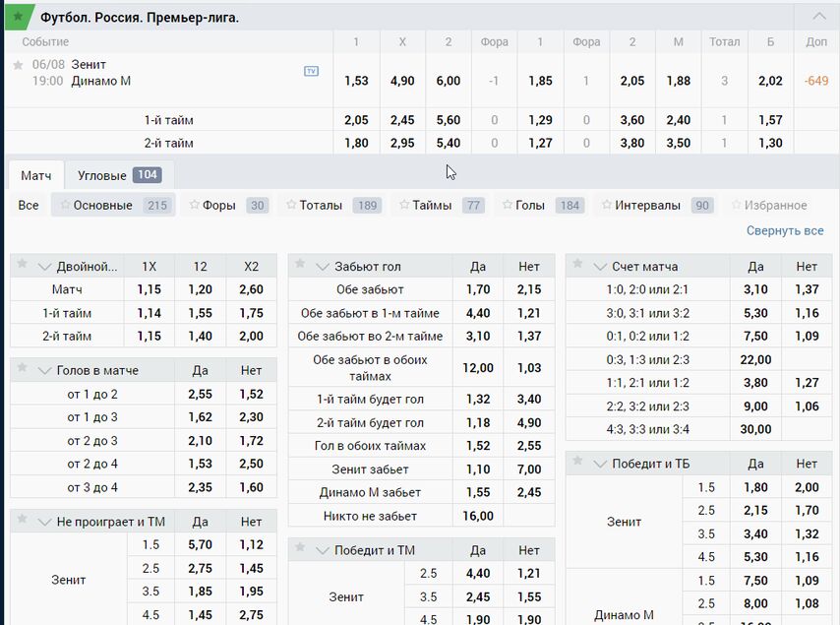Collapse the Не проиграет и ТМ block

pos(45,522)
